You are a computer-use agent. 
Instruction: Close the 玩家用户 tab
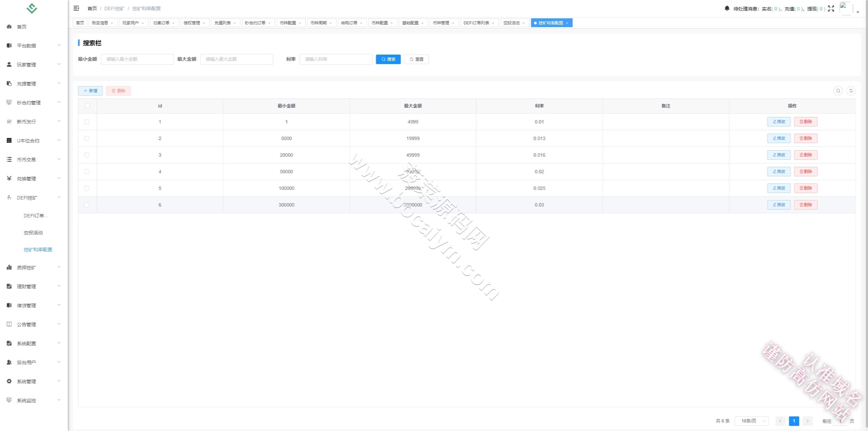(143, 23)
